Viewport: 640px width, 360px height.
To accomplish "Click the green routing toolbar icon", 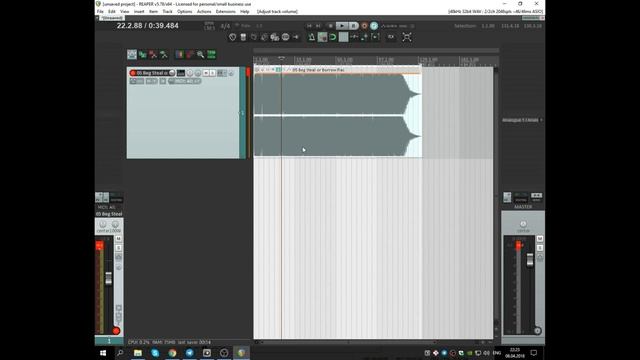I will point(142,54).
